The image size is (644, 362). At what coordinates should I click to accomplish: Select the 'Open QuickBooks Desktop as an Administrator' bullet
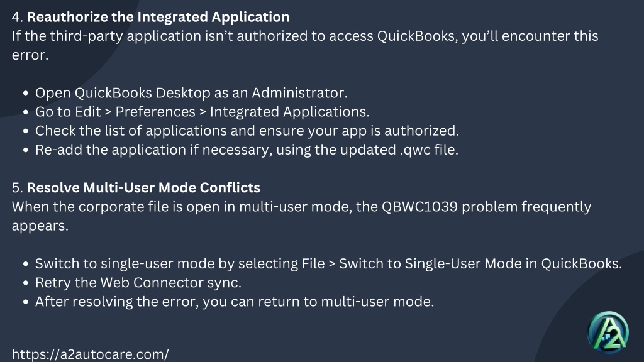coord(191,93)
